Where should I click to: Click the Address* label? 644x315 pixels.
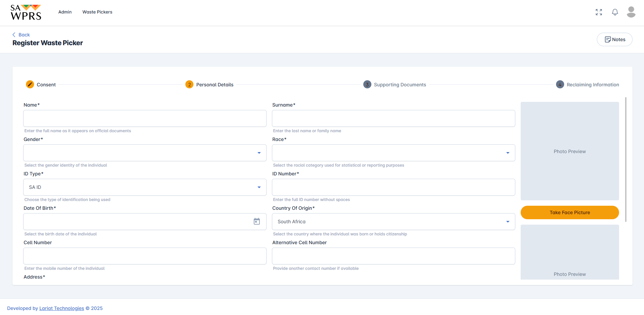click(34, 277)
